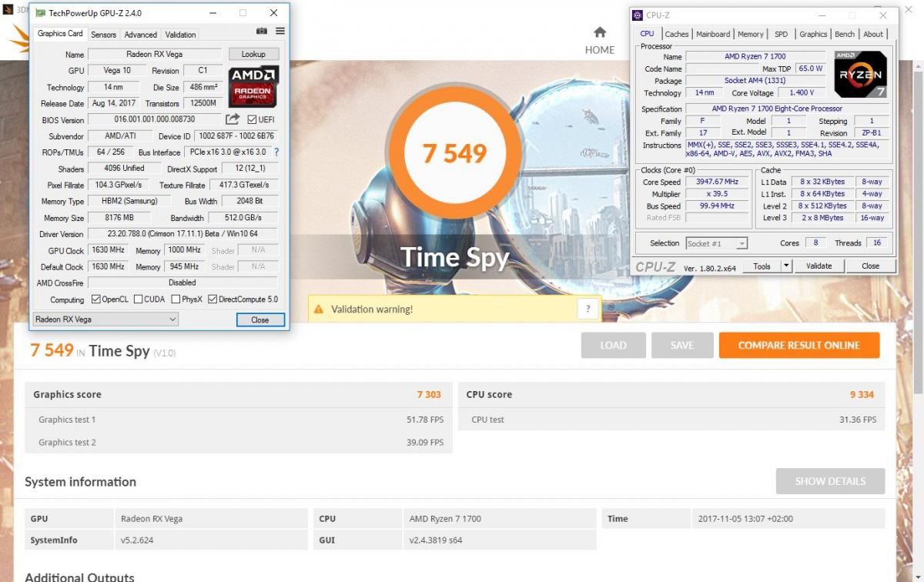Click the AMD Radeon Graphics logo
Screen dimensions: 924x582
(x=253, y=87)
